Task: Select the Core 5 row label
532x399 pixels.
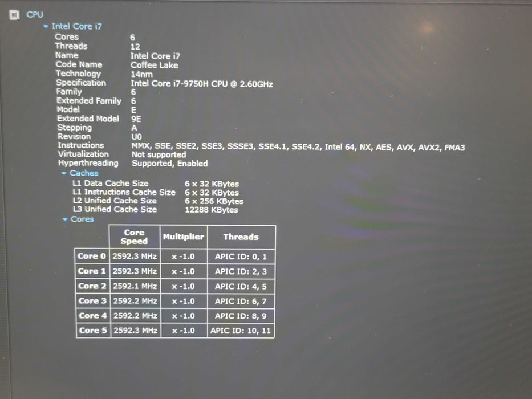Action: coord(93,331)
